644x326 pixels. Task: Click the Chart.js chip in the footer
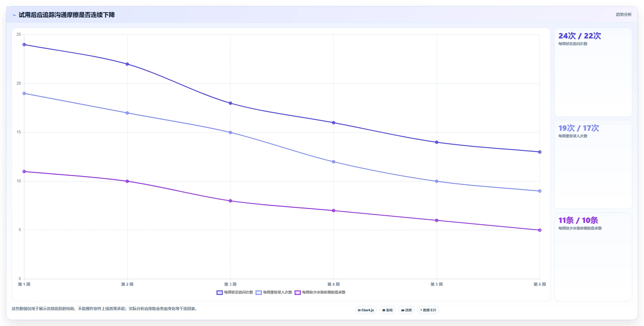click(366, 310)
